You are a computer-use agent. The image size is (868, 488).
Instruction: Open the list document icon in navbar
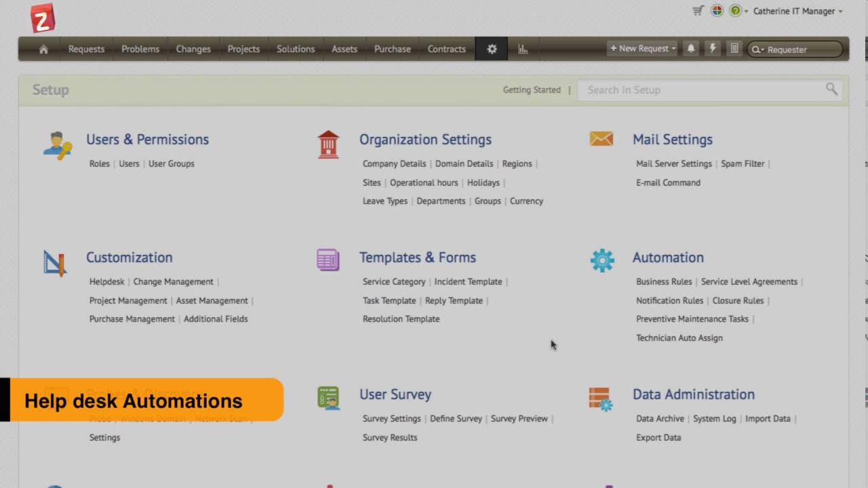tap(734, 49)
